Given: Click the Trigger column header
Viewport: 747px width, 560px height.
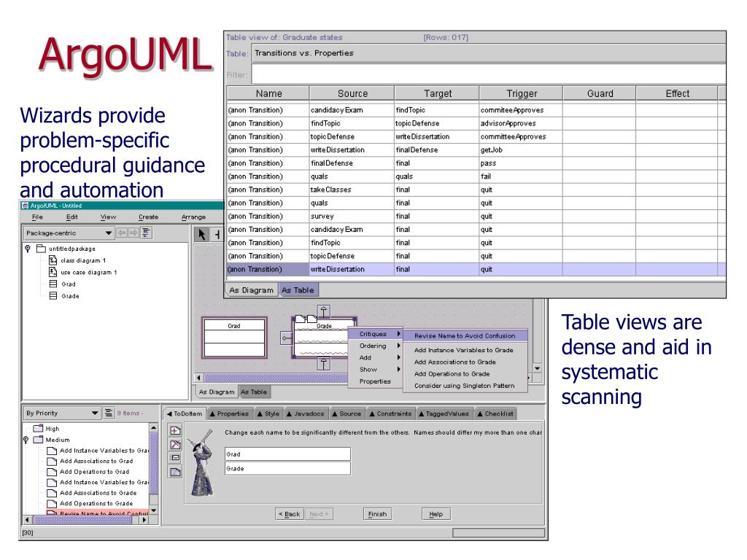Looking at the screenshot, I should click(x=521, y=93).
